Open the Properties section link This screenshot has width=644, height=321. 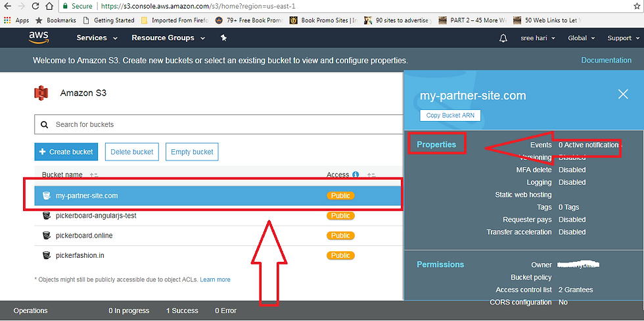pyautogui.click(x=436, y=145)
